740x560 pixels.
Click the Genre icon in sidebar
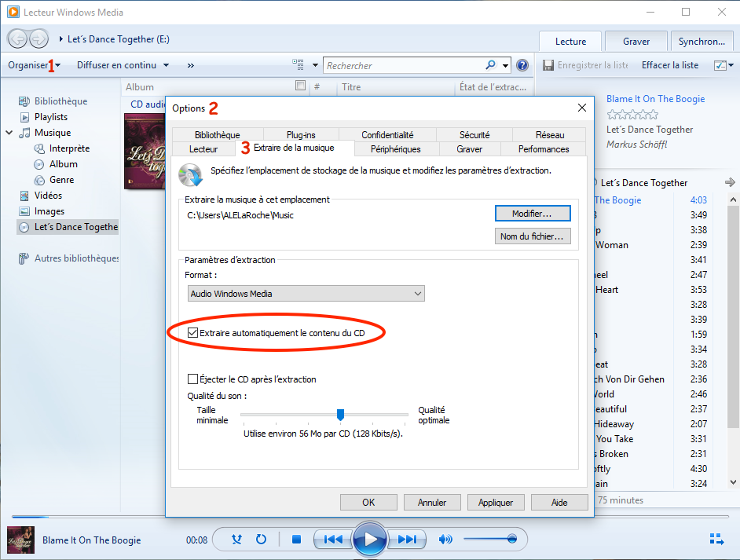click(x=39, y=180)
